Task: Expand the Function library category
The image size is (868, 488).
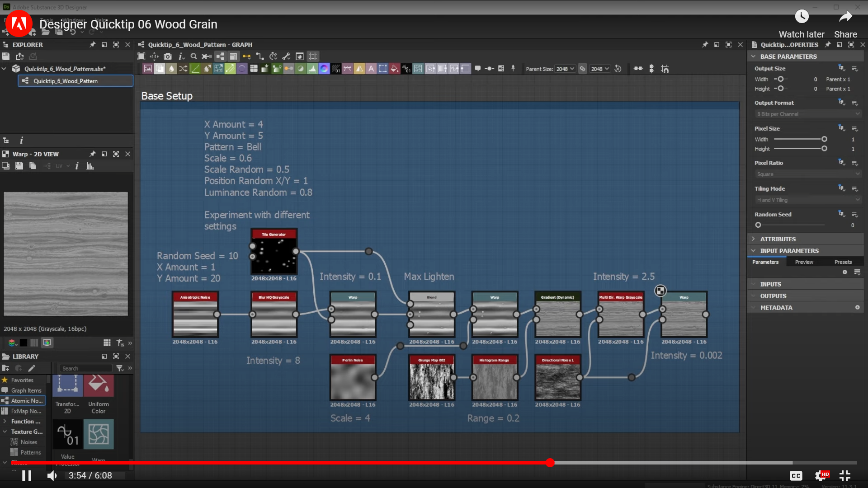Action: pyautogui.click(x=5, y=421)
